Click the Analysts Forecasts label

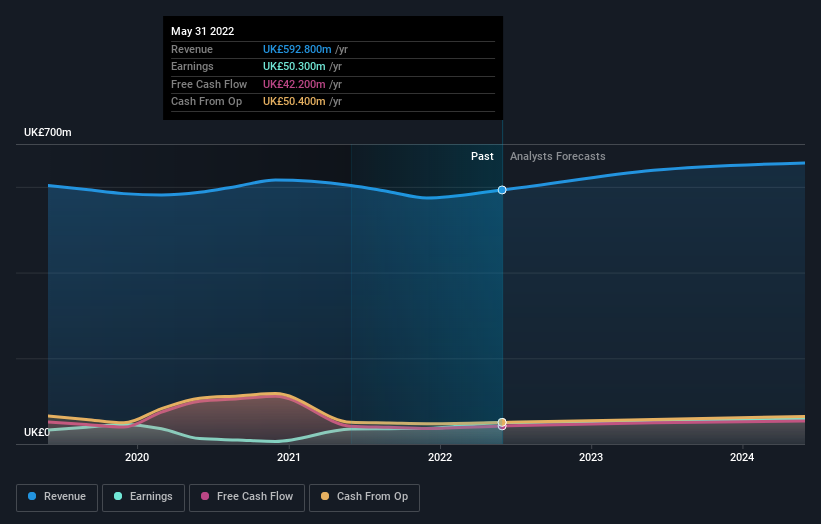(x=558, y=156)
